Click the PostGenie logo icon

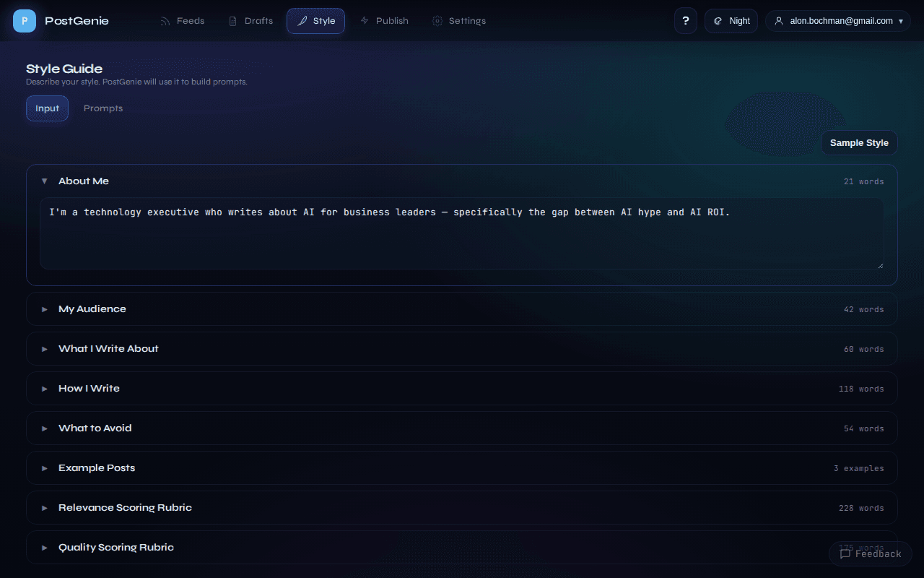[24, 20]
